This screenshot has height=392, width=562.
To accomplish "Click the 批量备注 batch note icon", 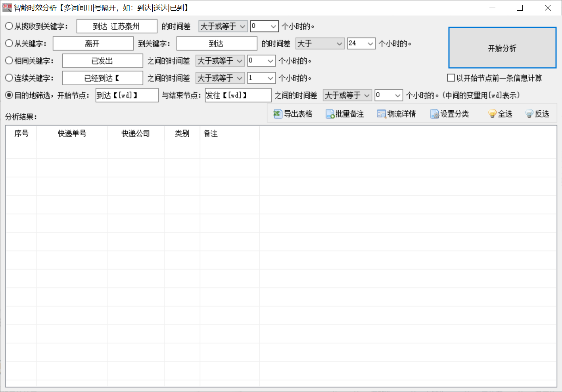I will (x=330, y=114).
